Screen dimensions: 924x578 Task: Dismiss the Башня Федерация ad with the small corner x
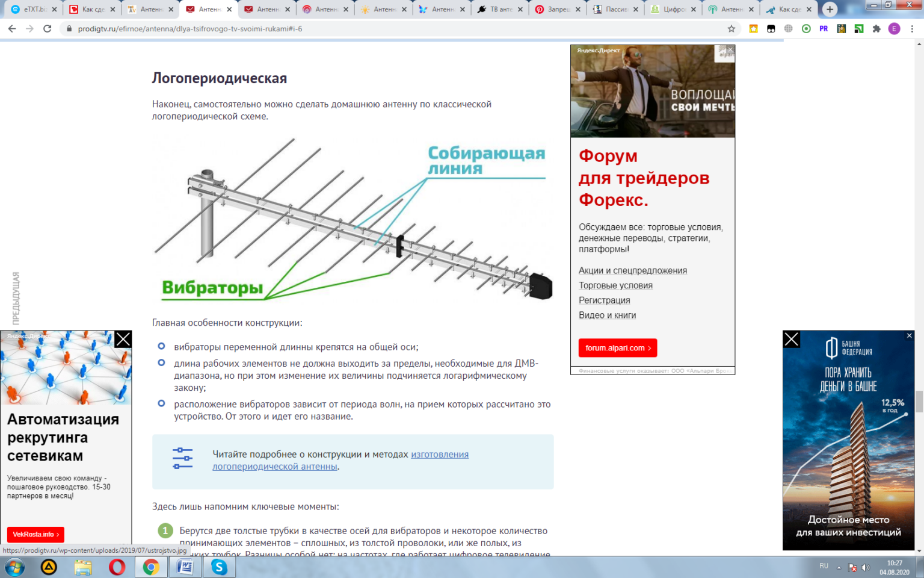tap(910, 335)
